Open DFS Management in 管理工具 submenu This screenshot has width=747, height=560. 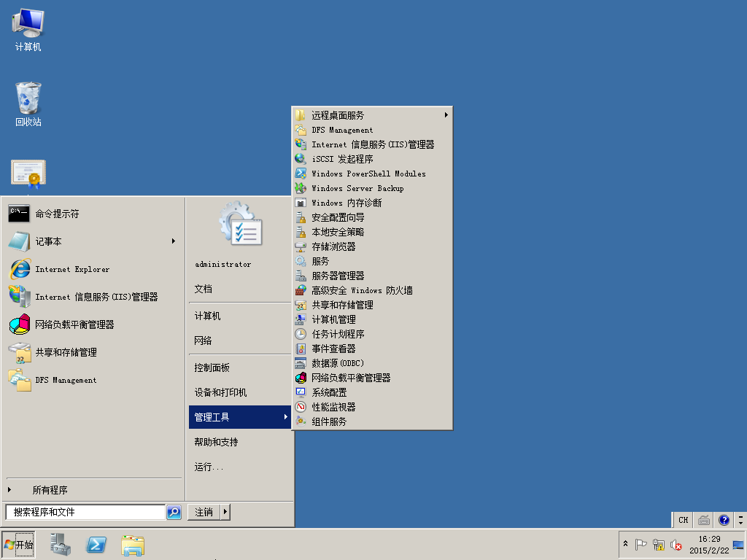tap(371, 130)
